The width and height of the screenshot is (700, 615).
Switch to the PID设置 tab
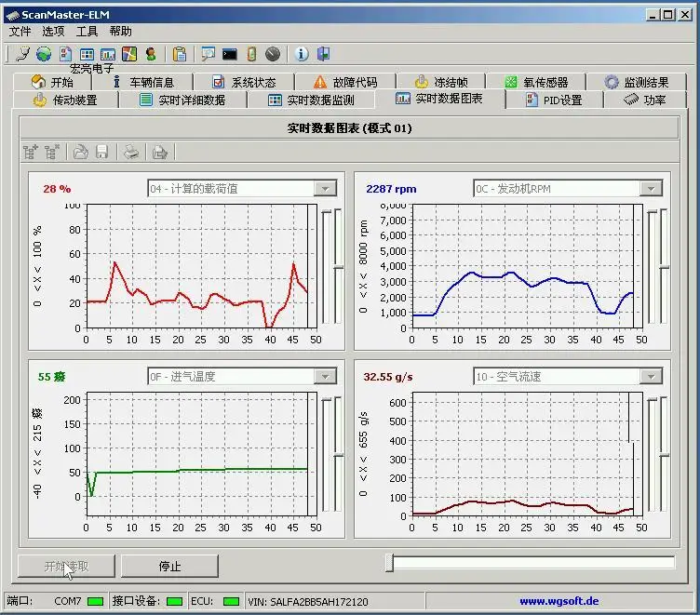click(554, 100)
